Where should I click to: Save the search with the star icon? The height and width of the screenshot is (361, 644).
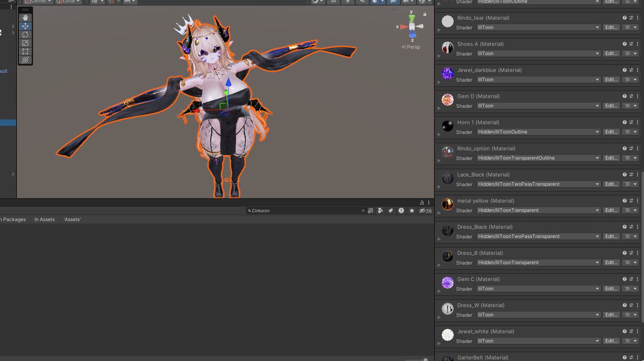point(412,211)
